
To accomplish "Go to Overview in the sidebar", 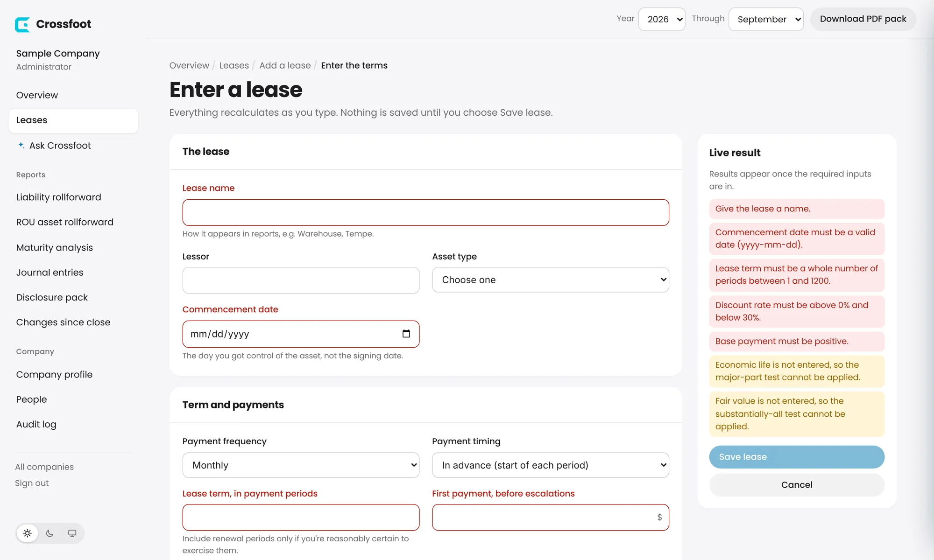I will [x=37, y=95].
